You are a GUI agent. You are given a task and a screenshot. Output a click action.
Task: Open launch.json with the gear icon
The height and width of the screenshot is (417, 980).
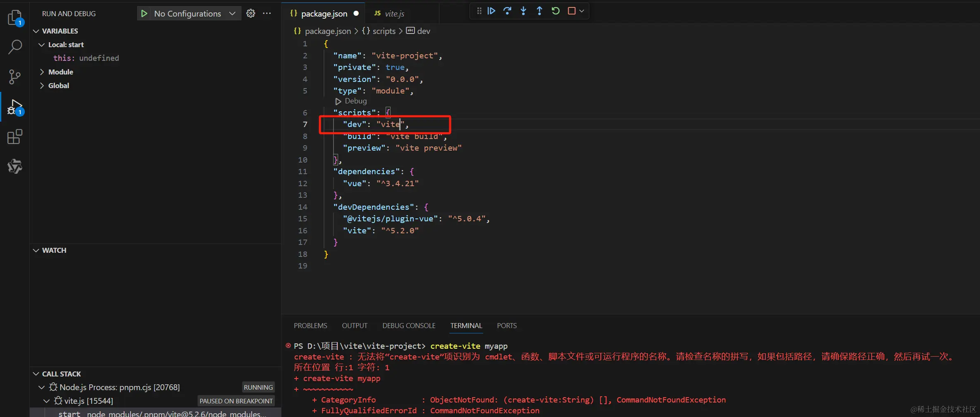click(250, 14)
